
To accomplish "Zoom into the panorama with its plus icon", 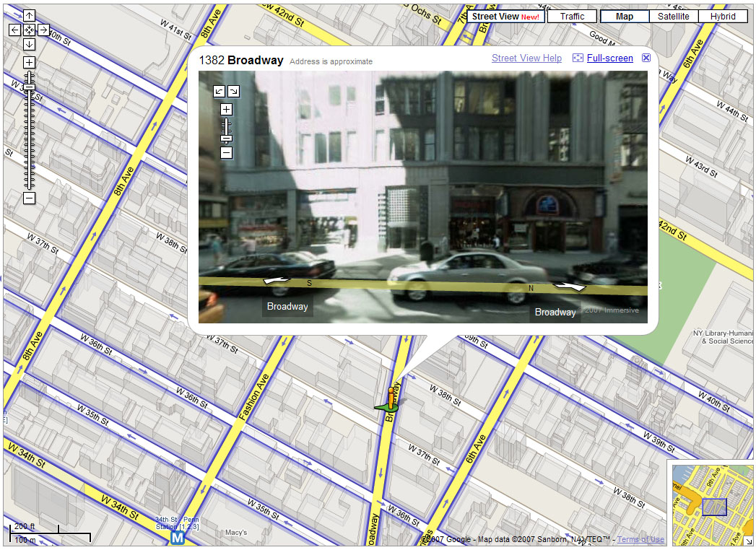I will [226, 108].
